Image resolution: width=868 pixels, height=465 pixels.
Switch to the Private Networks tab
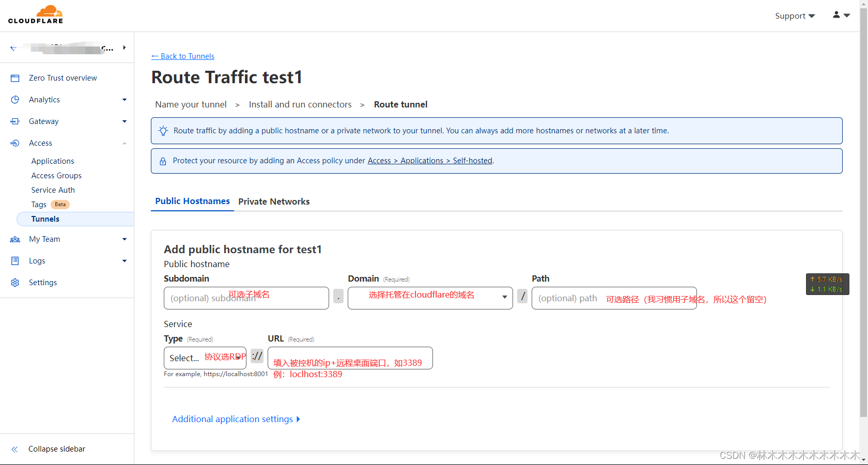tap(274, 202)
